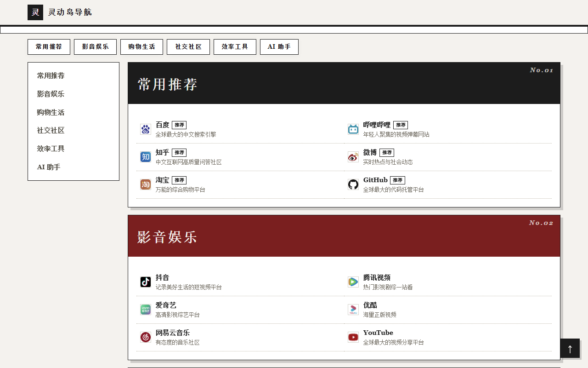
Task: Choose 社交社区 in the sidebar
Action: pos(51,130)
